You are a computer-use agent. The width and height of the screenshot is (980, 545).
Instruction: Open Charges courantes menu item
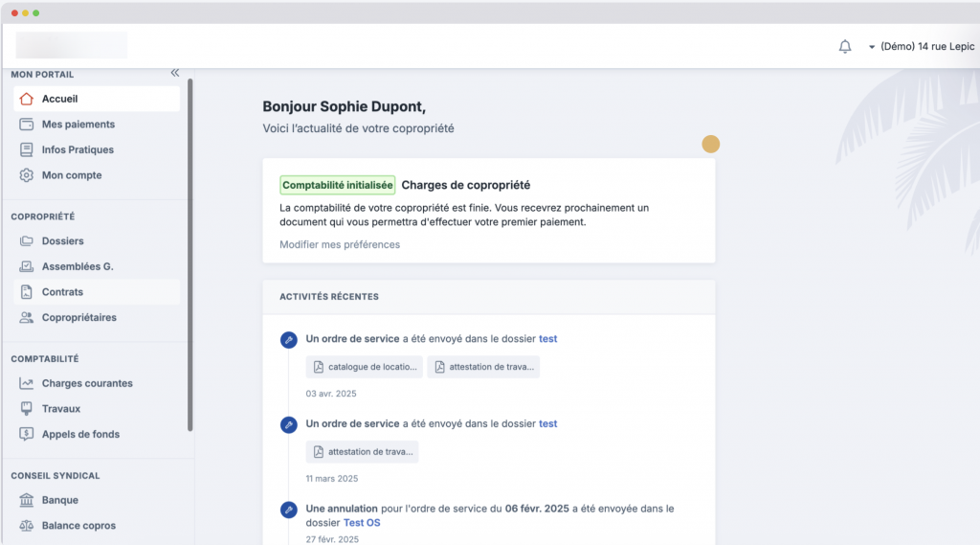[x=87, y=383]
